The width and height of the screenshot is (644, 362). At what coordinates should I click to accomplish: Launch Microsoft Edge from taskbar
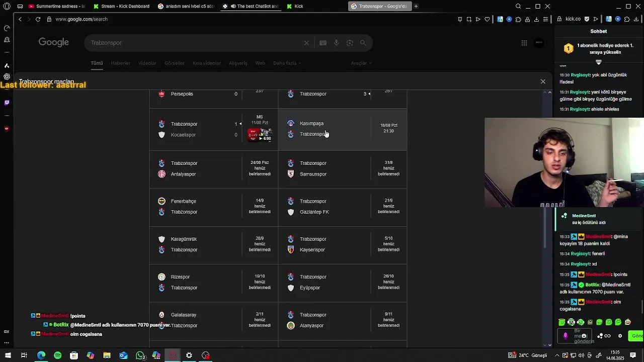[41, 355]
